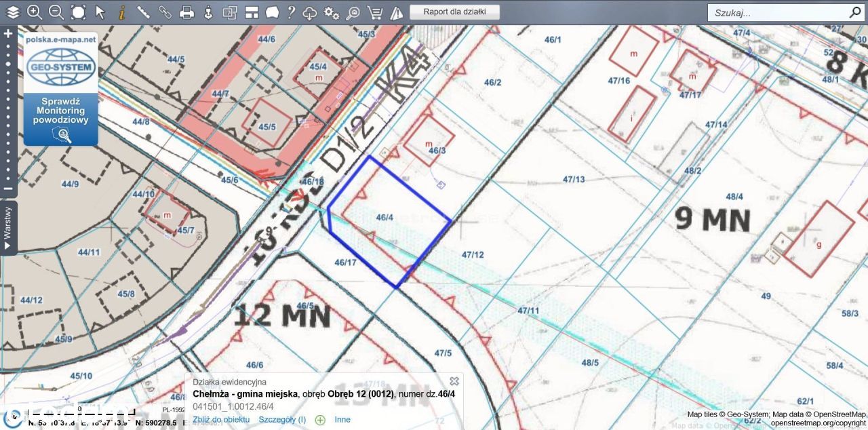Click parcel label 46/6 on map
The width and height of the screenshot is (868, 430).
tap(254, 365)
